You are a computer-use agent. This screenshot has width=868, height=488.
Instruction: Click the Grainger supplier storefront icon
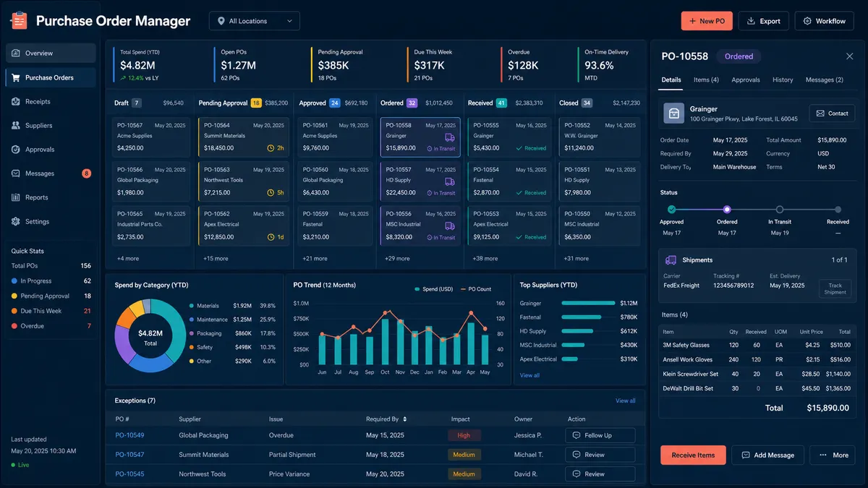pos(674,113)
